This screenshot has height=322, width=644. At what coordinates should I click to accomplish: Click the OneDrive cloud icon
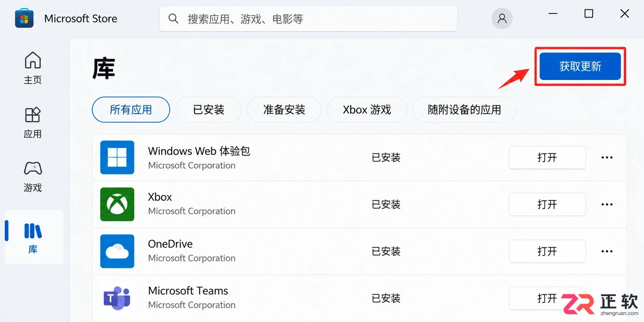117,251
